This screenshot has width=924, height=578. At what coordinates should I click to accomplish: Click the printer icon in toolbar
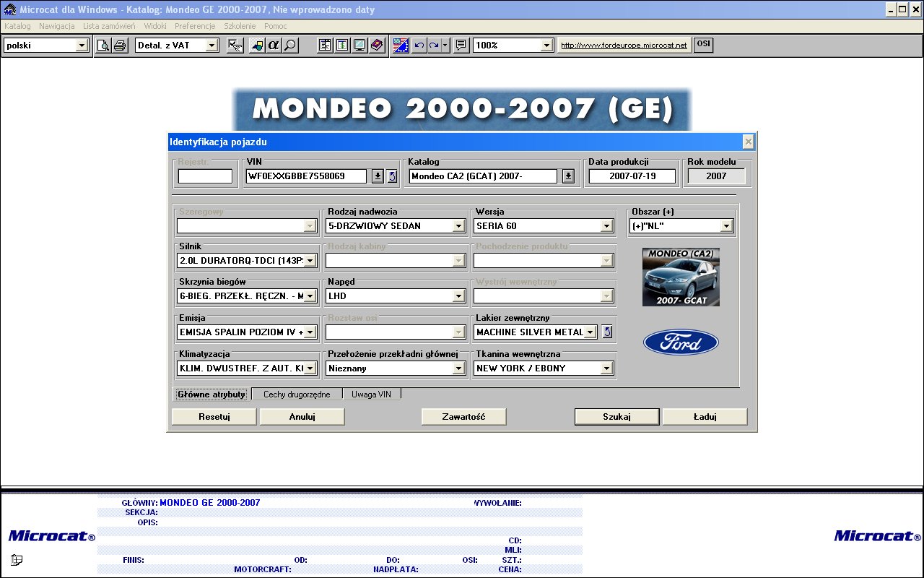pos(120,46)
